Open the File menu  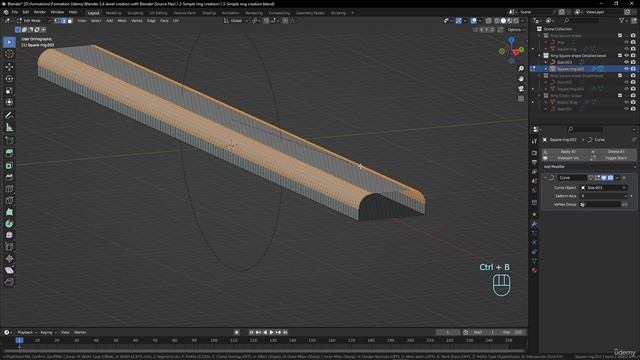click(15, 12)
